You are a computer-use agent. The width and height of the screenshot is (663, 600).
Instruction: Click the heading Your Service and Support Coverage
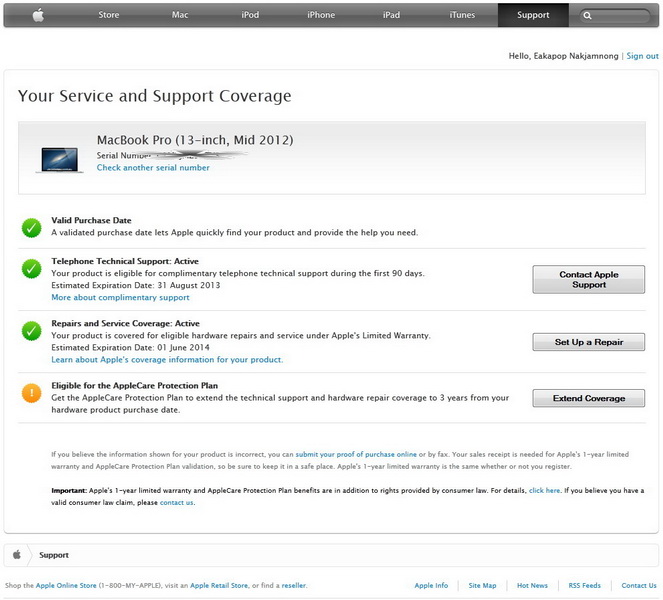154,96
